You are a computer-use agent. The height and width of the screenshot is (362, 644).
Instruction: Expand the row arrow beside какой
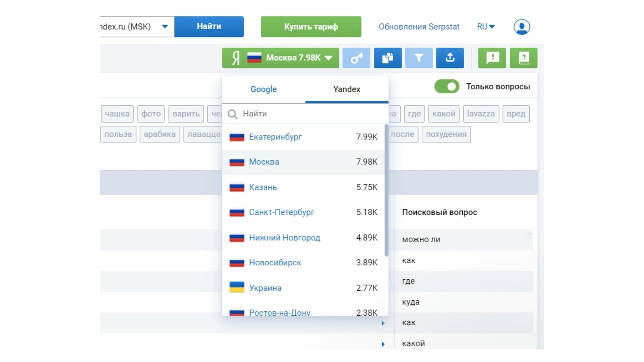pos(383,344)
